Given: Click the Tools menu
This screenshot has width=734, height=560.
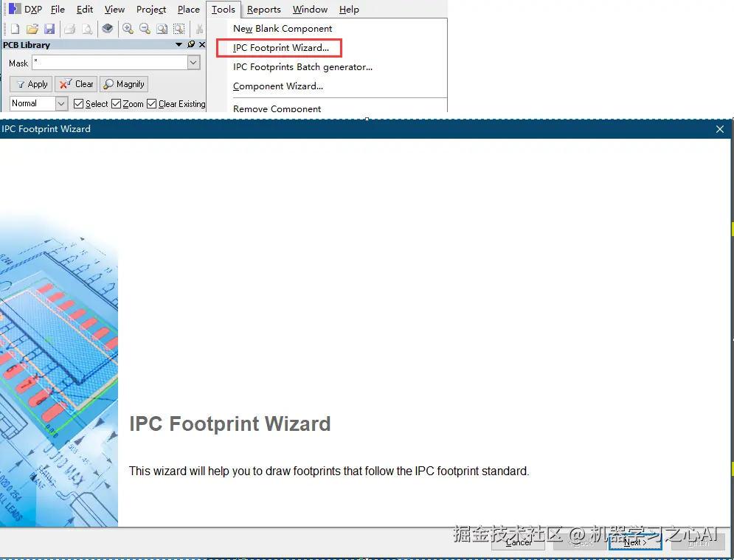Looking at the screenshot, I should (x=224, y=10).
